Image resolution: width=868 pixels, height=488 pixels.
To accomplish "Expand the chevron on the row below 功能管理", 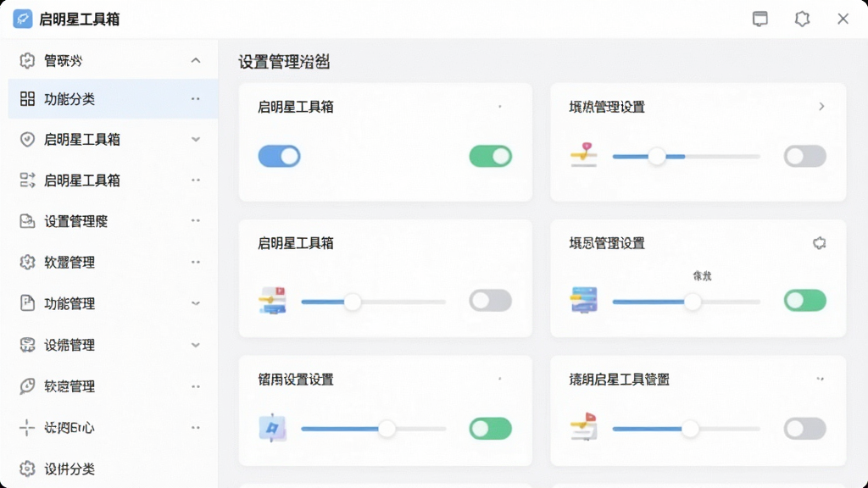I will click(x=196, y=345).
